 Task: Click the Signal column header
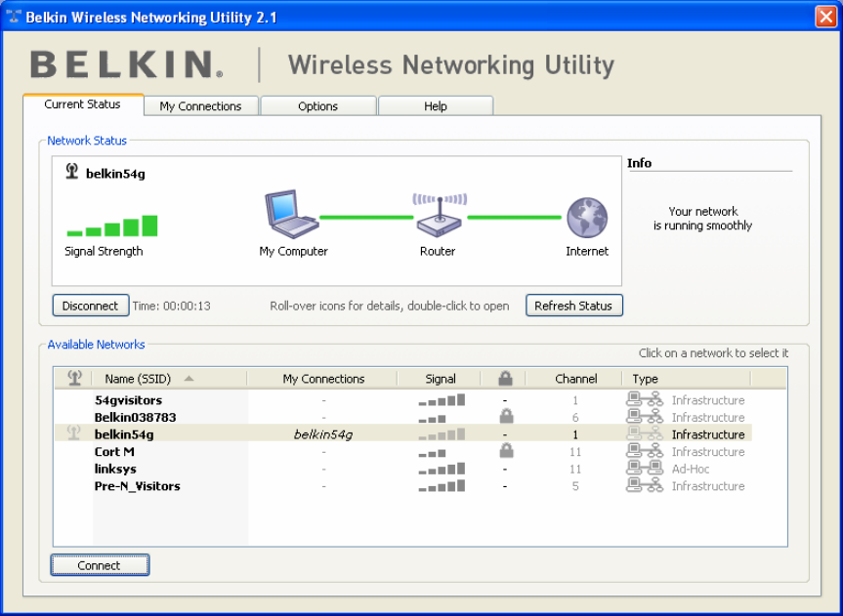[x=440, y=379]
